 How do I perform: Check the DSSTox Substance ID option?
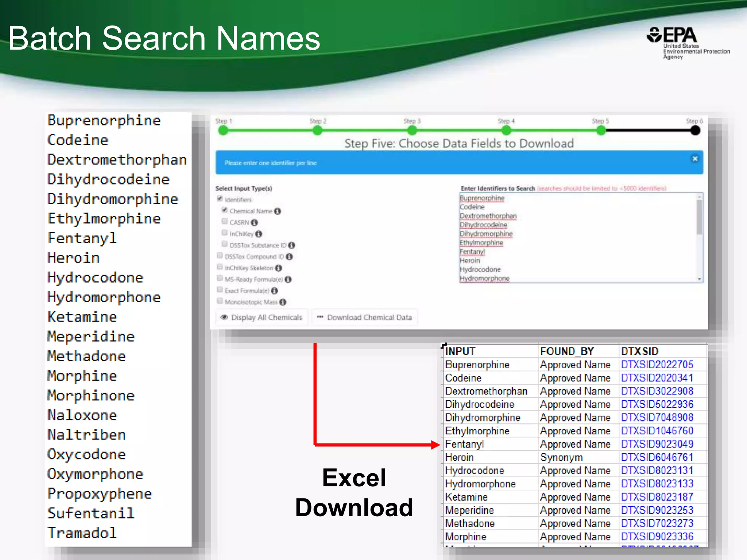(225, 244)
